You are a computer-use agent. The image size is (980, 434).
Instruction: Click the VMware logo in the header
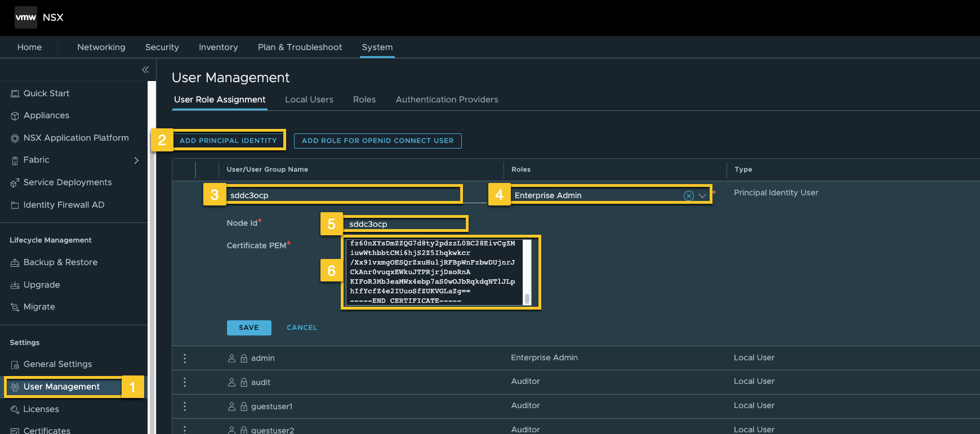[x=26, y=17]
